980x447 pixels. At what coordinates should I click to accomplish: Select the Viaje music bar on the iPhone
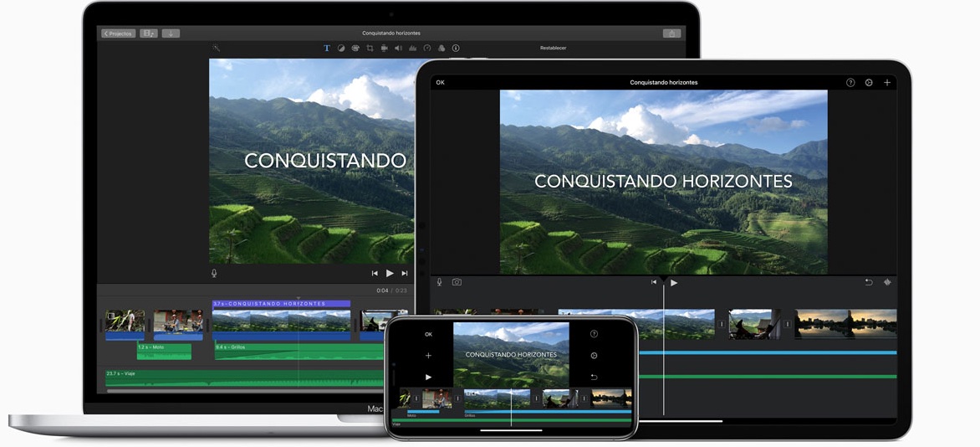click(511, 420)
